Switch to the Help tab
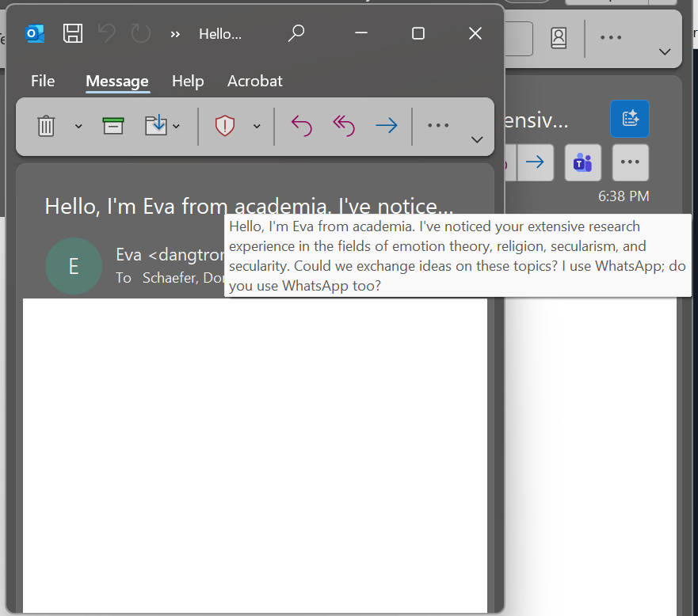 click(188, 81)
